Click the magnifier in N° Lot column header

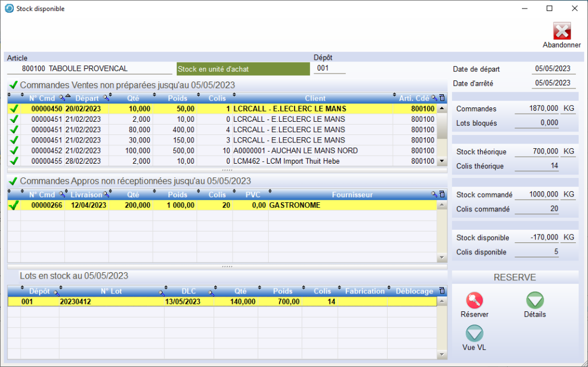point(161,292)
